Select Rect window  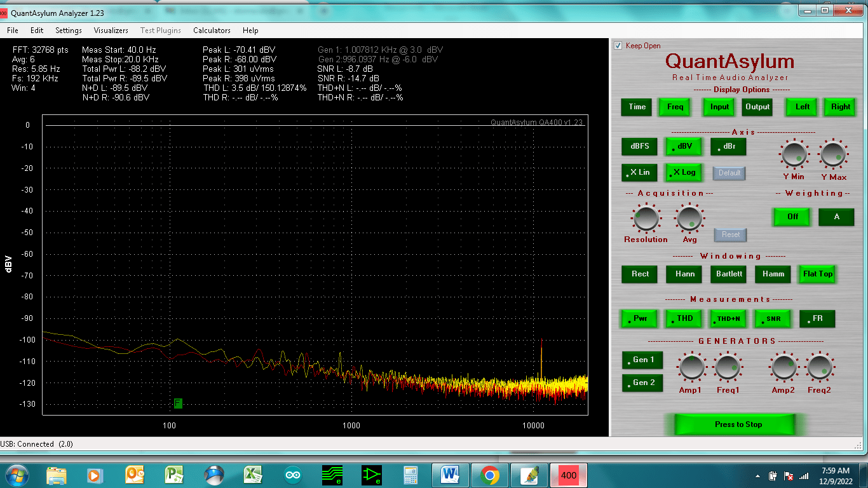coord(640,274)
